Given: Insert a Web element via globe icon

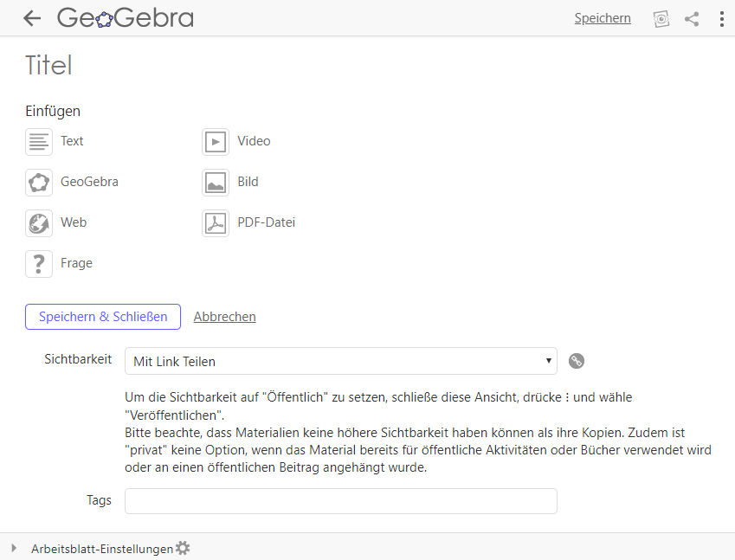Looking at the screenshot, I should pos(39,223).
